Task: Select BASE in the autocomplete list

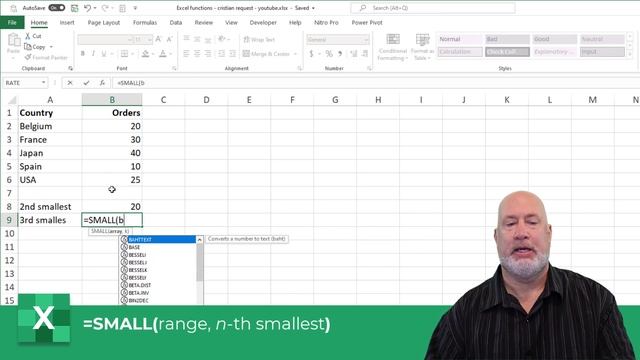Action: coord(158,247)
